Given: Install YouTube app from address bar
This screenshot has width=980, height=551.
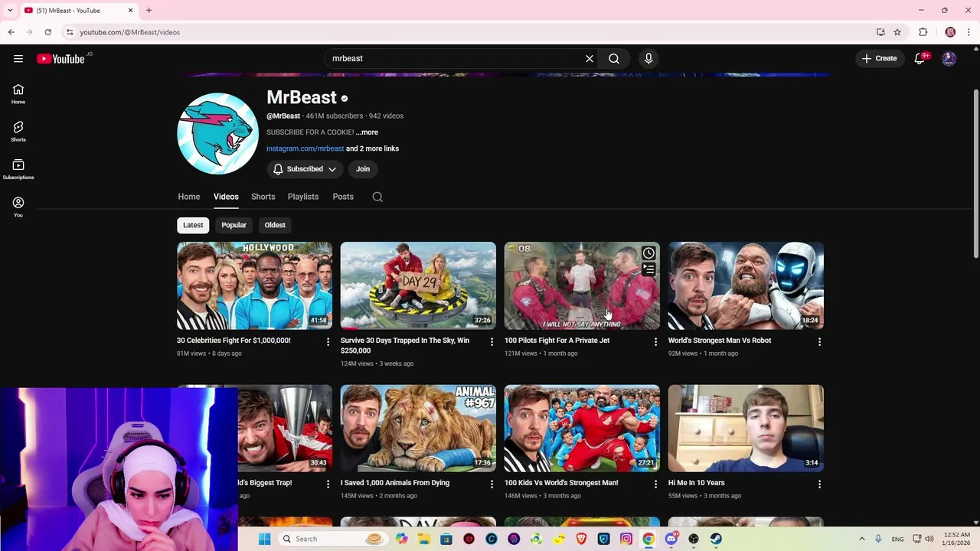Looking at the screenshot, I should pos(880,32).
